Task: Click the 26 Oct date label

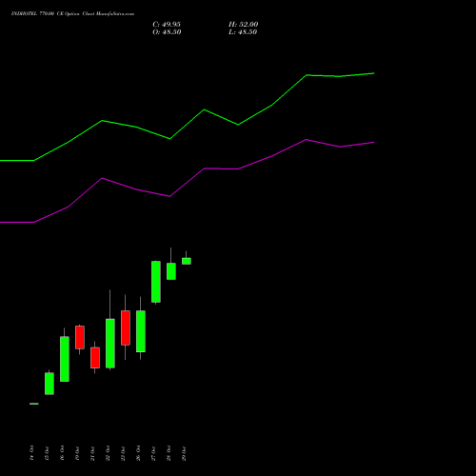Action: [x=138, y=453]
